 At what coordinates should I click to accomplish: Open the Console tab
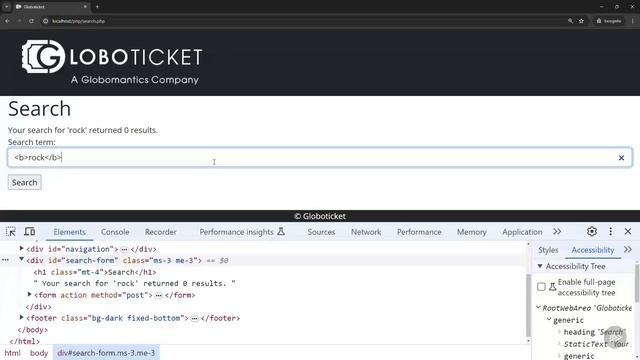pyautogui.click(x=115, y=232)
